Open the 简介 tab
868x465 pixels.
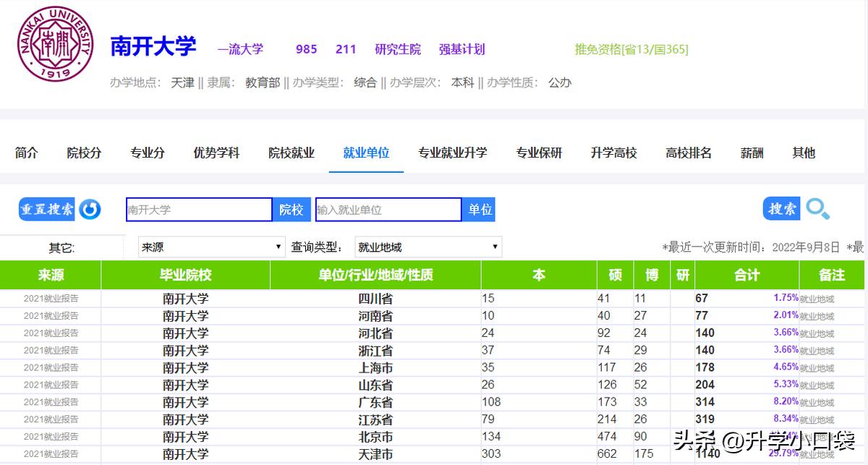(27, 153)
